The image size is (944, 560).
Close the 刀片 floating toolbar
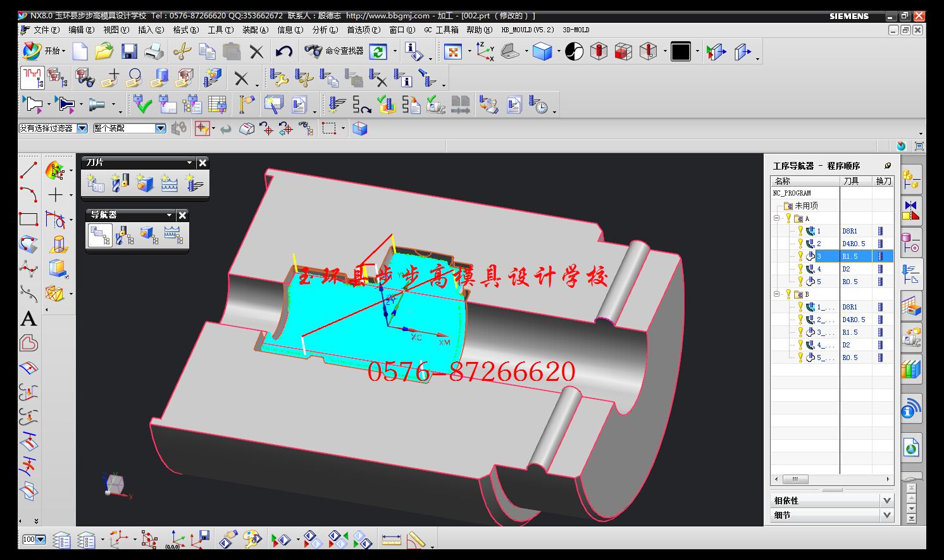point(202,163)
